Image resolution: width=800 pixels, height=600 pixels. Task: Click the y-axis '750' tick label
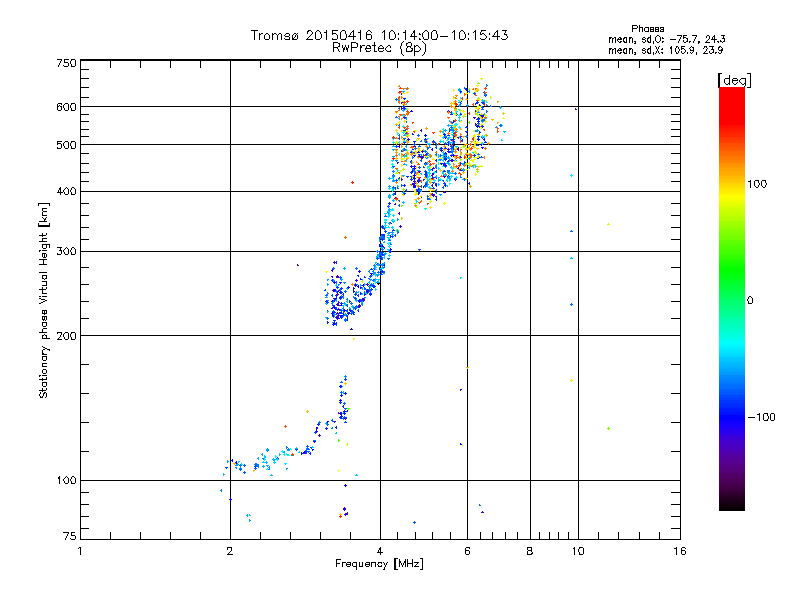coord(66,63)
